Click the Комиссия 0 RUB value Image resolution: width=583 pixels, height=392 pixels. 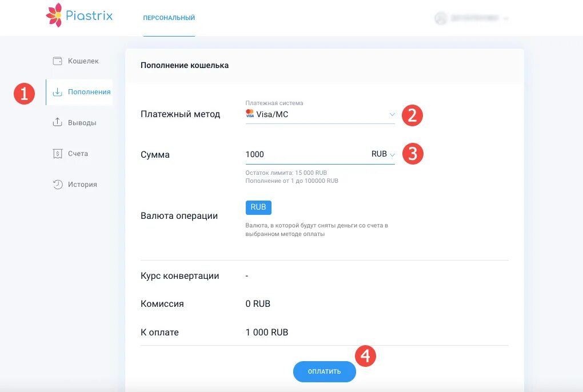(258, 304)
